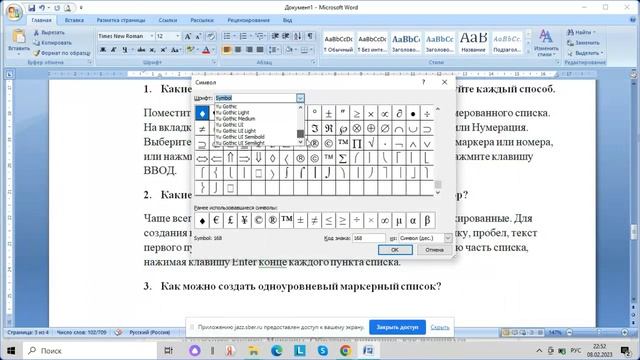Open the Символ (дес.) encoding dropdown

448,238
